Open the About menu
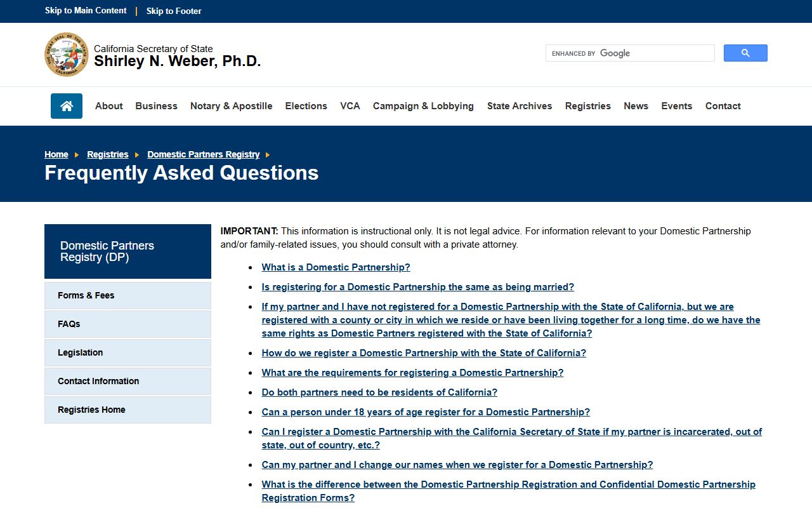Screen dimensions: 812x508 point(109,106)
